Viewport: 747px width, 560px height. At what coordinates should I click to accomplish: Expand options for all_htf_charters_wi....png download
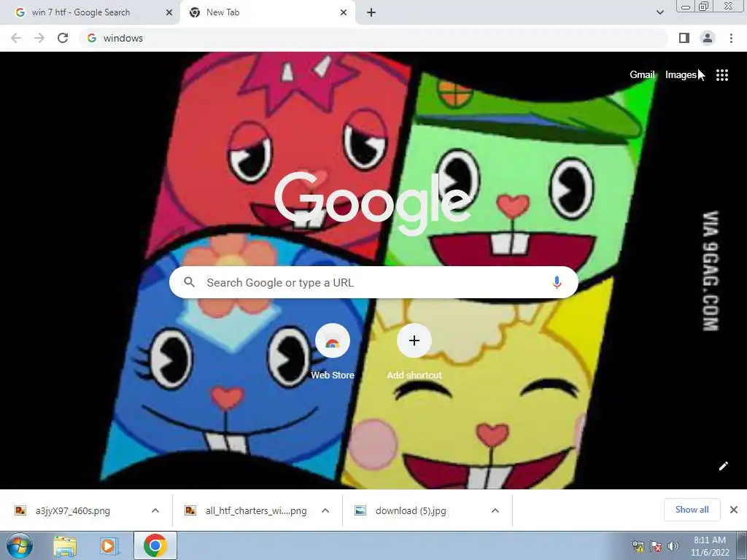(325, 510)
